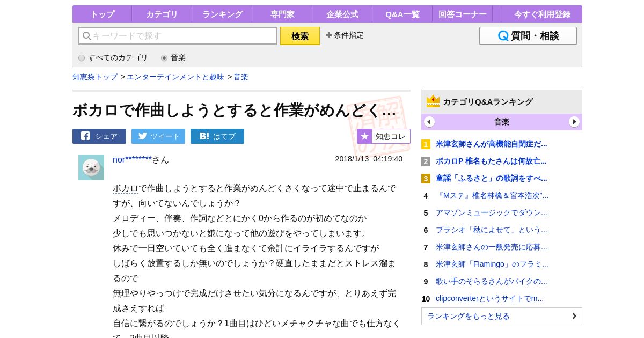Click the magnifier icon in search box
The image size is (644, 338).
click(86, 36)
